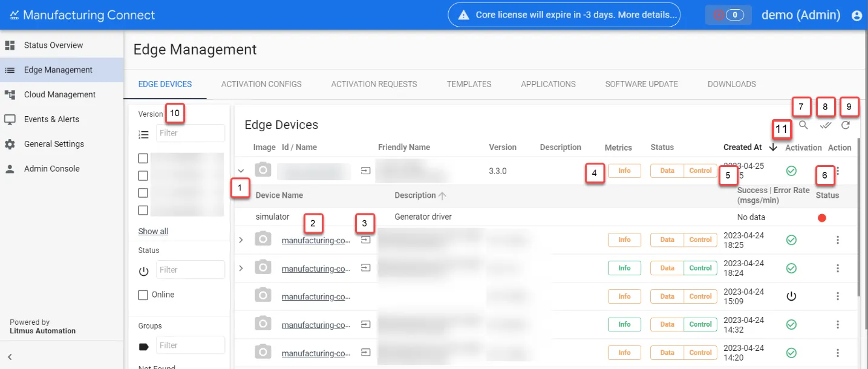Click the EDGE DEVICES tab
This screenshot has height=369, width=868.
pos(165,84)
